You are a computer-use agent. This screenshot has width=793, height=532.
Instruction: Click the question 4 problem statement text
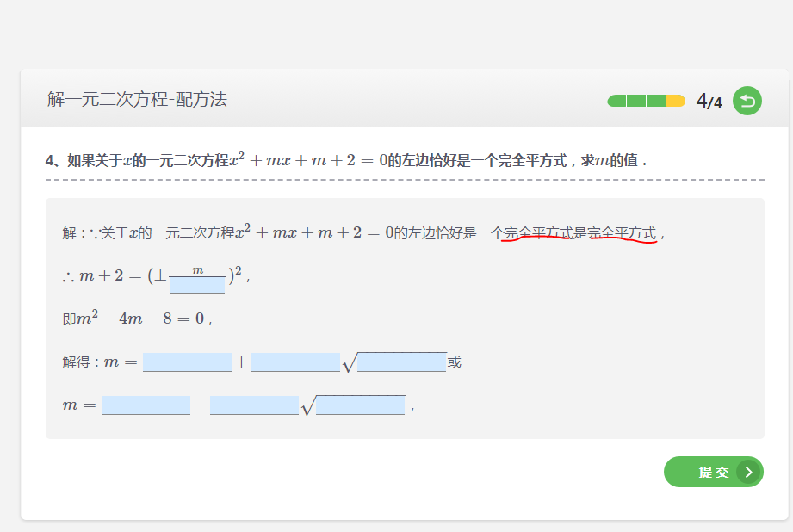click(345, 160)
